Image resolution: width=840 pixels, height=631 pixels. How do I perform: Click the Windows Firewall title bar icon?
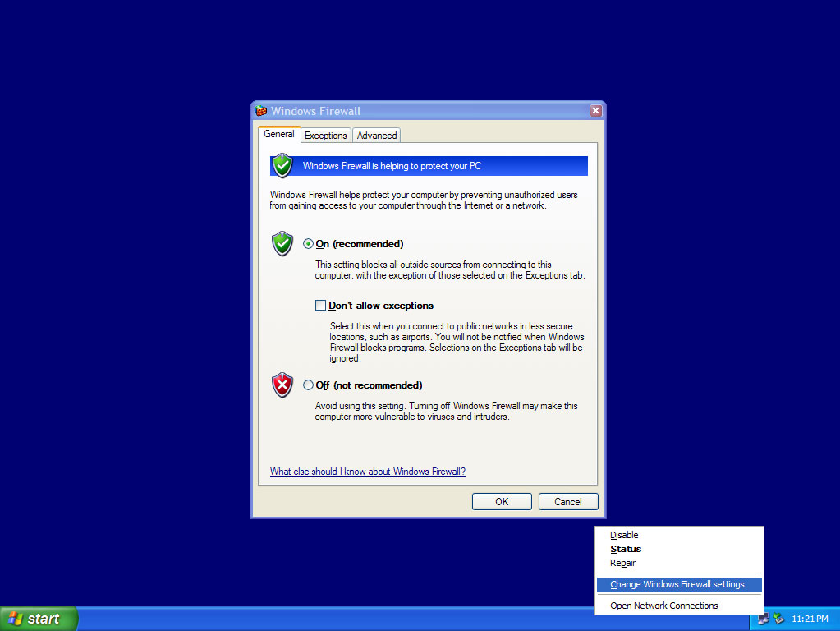261,111
